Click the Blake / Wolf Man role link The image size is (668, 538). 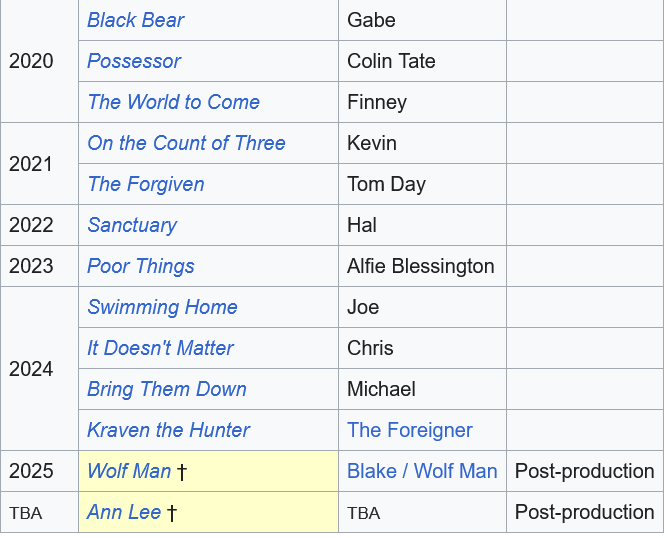coord(422,471)
